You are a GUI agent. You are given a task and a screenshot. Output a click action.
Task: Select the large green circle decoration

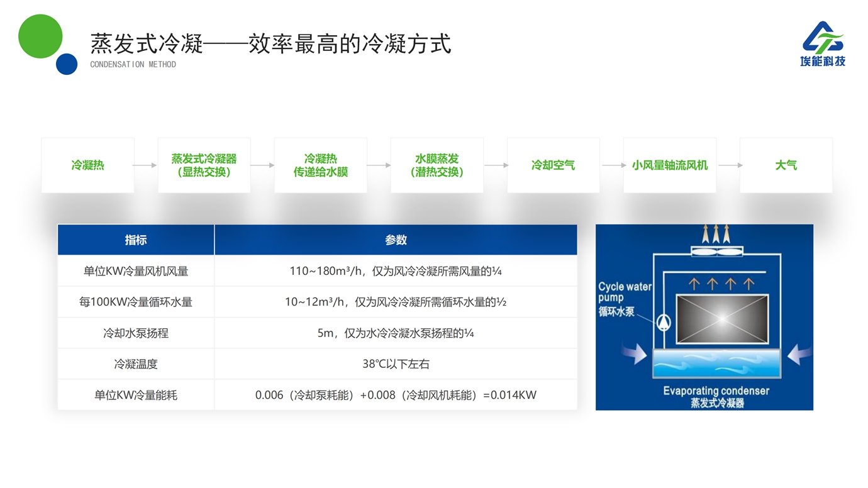point(40,36)
